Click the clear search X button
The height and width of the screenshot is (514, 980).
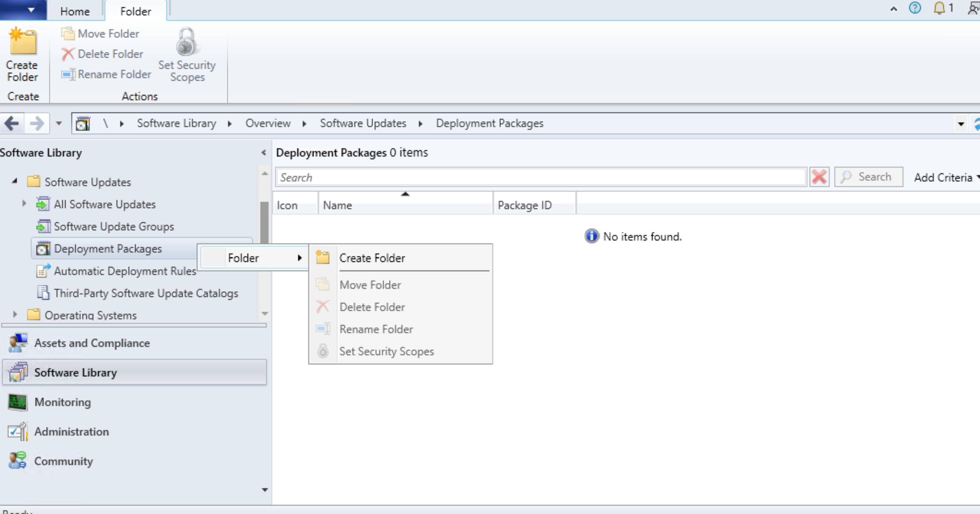[820, 177]
